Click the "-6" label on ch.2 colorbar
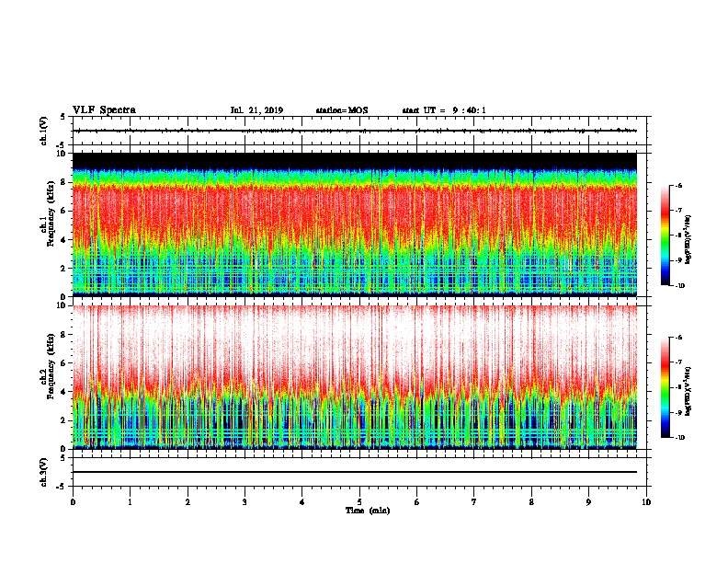728x563 pixels. [678, 338]
